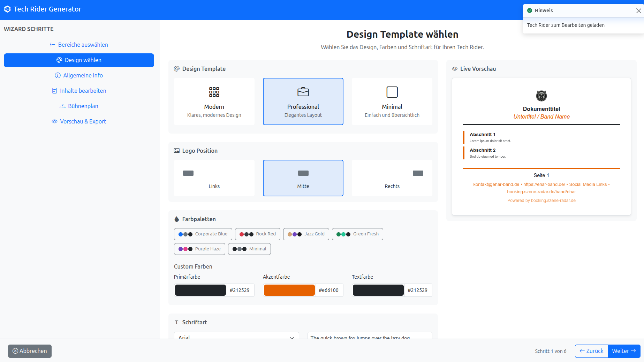Open the Akzentfarbe orange color picker
This screenshot has width=644, height=362.
[289, 290]
